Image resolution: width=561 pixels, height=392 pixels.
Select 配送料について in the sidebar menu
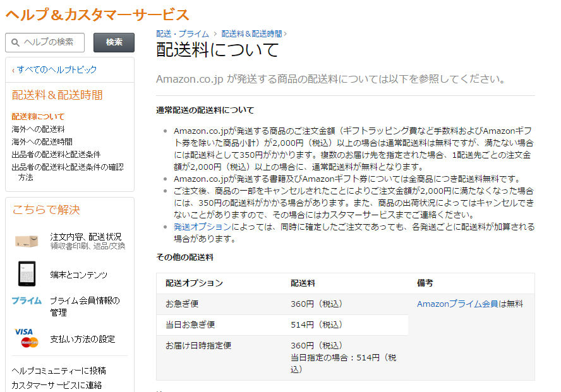point(38,117)
